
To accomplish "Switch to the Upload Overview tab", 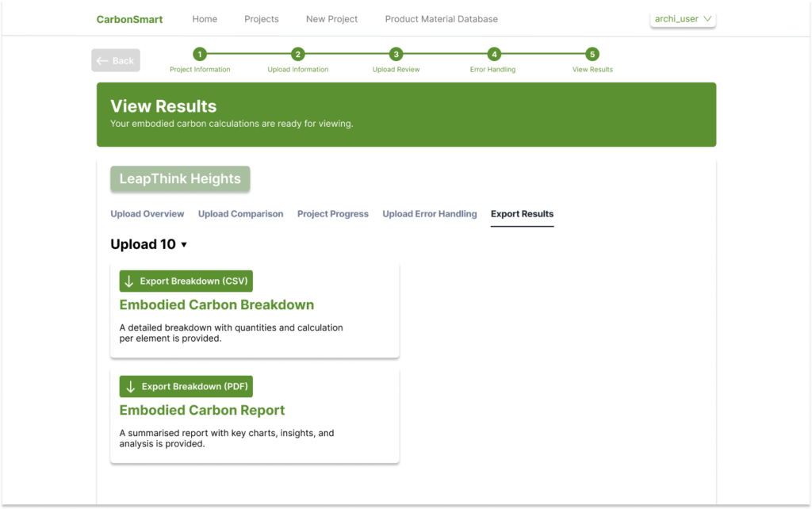I will click(147, 213).
